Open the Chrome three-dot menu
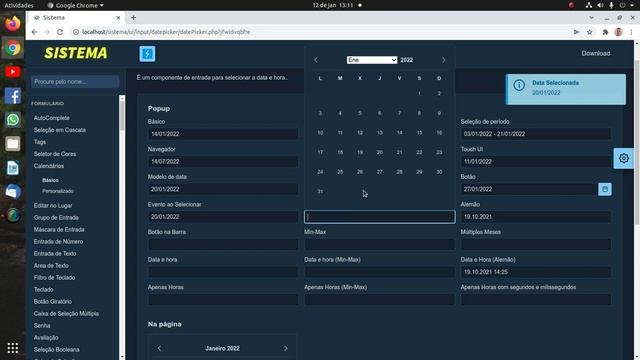Image resolution: width=640 pixels, height=360 pixels. tap(631, 32)
